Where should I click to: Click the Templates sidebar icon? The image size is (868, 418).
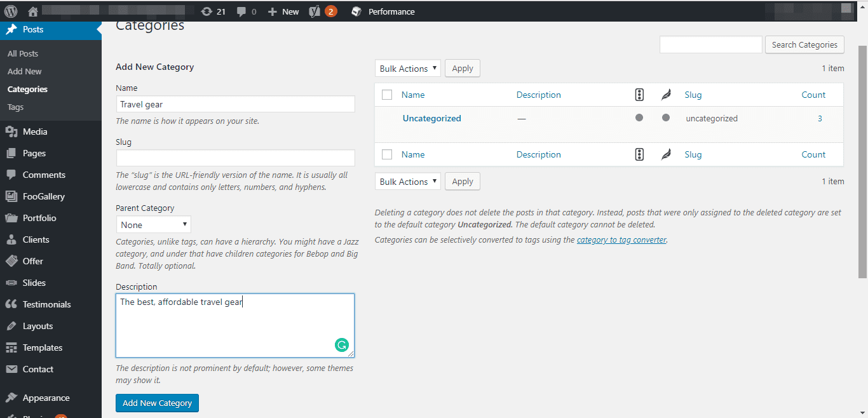[11, 347]
